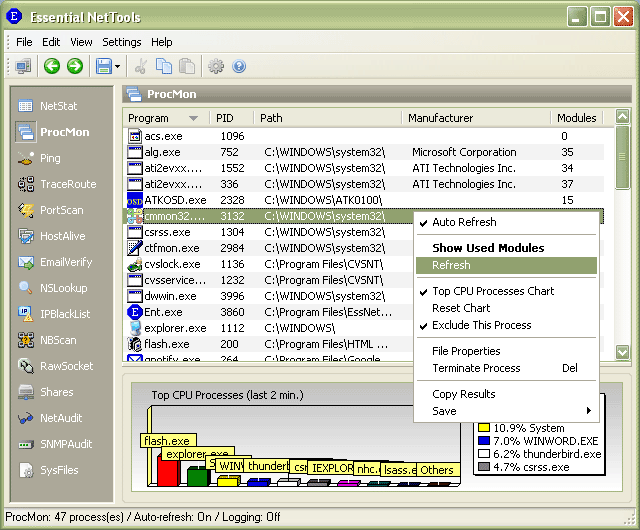Choose Terminate Process from context menu

point(506,368)
